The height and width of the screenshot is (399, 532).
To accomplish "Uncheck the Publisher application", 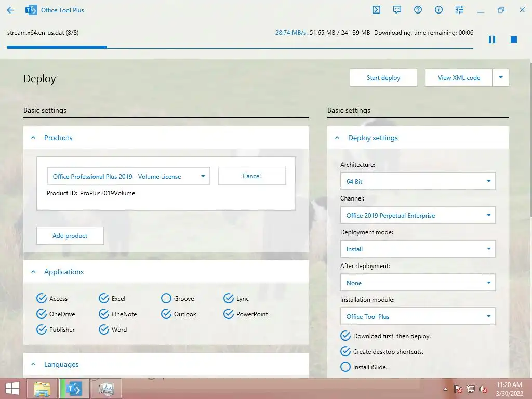I will [x=42, y=329].
